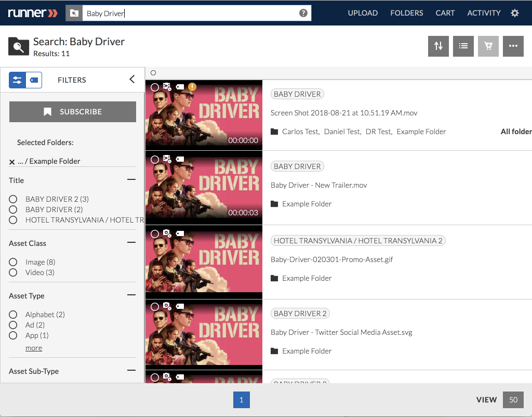532x417 pixels.
Task: Click the sort order arrows button
Action: [438, 46]
